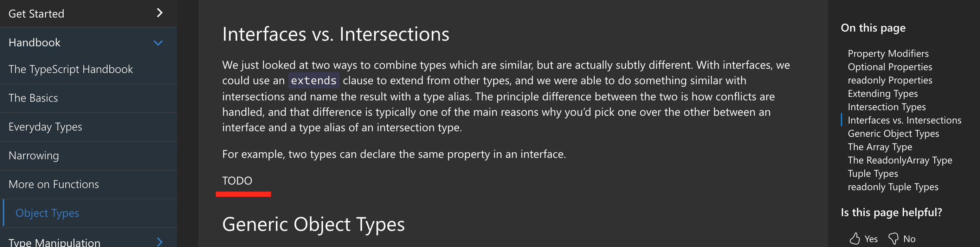Click the extends inline code snippet

pyautogui.click(x=313, y=80)
